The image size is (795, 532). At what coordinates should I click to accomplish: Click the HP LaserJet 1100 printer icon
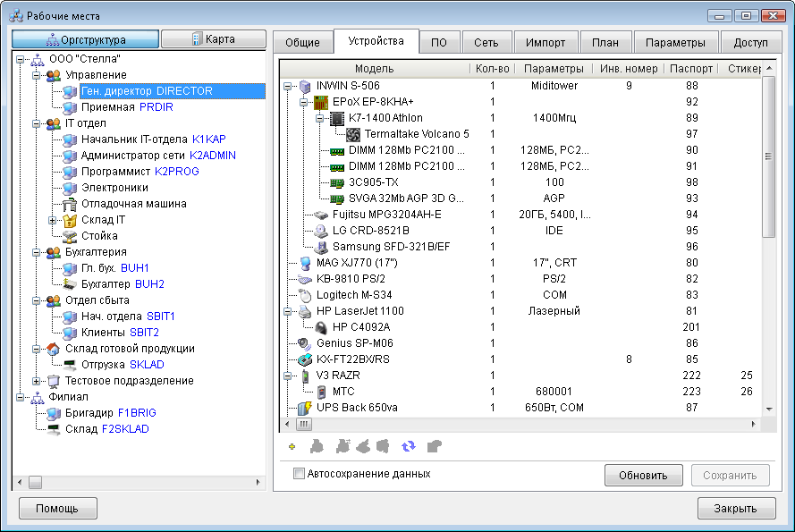(x=306, y=311)
